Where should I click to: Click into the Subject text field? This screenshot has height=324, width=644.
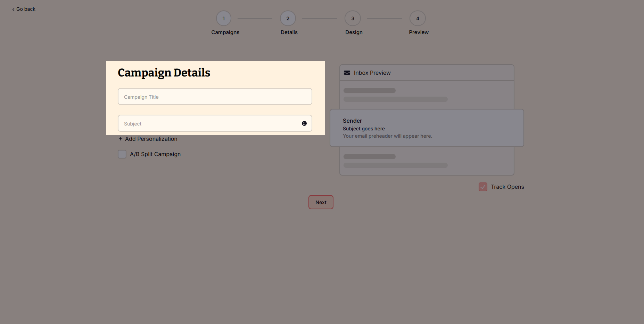(208, 123)
